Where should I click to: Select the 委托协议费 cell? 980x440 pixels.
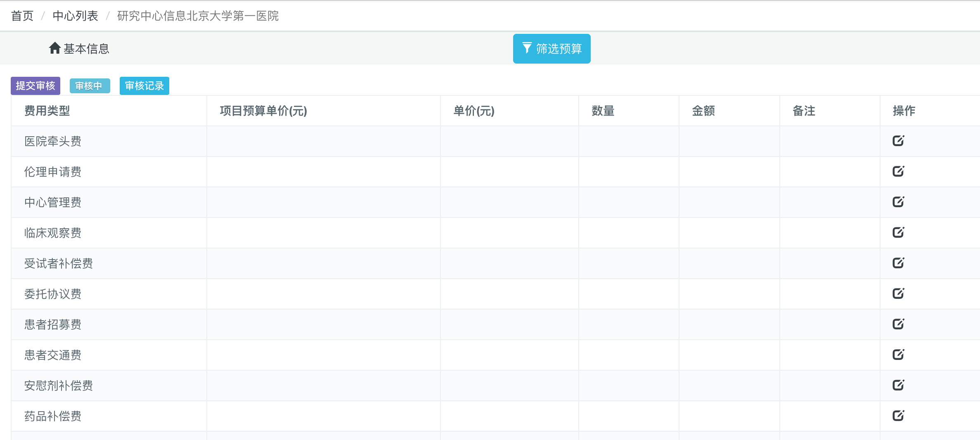coord(109,294)
